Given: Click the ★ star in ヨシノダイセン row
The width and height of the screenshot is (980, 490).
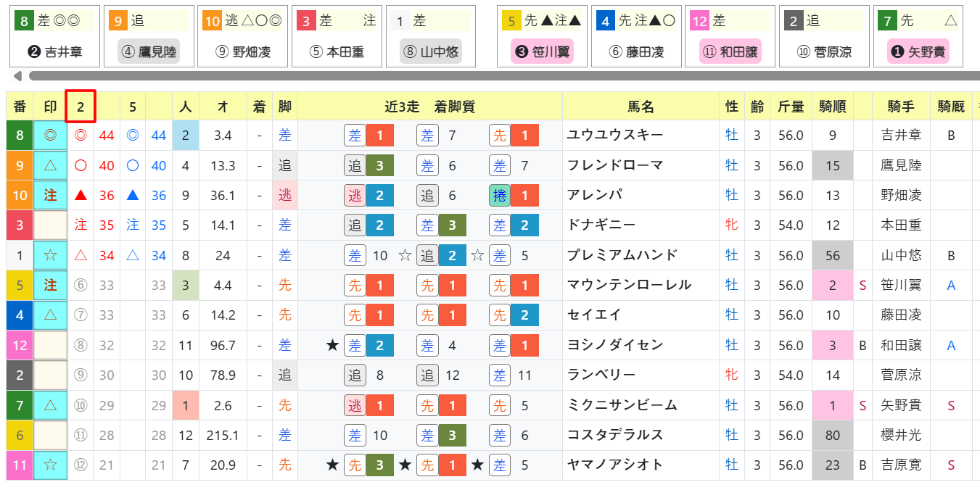Looking at the screenshot, I should [x=332, y=345].
